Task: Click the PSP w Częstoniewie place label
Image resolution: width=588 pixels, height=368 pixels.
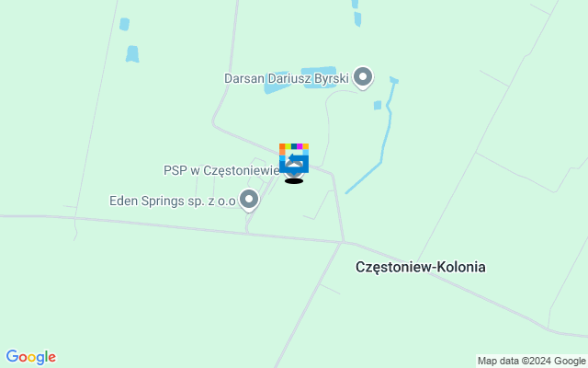Action: click(x=221, y=170)
